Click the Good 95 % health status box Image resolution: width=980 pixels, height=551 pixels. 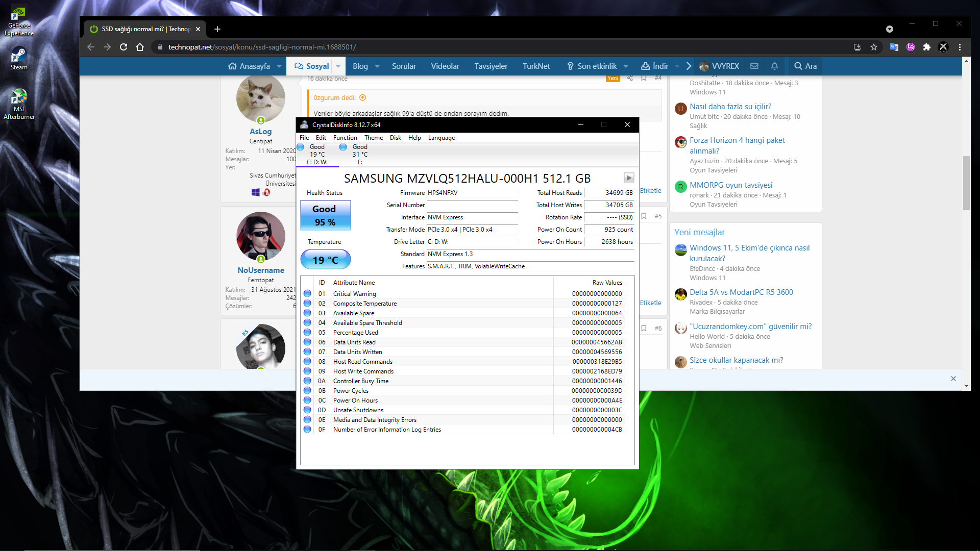(x=325, y=215)
